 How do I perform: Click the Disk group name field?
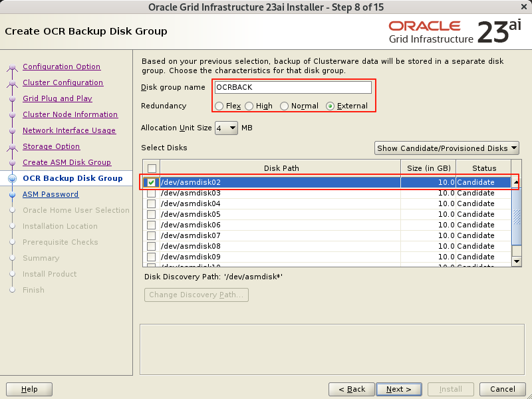pos(293,88)
